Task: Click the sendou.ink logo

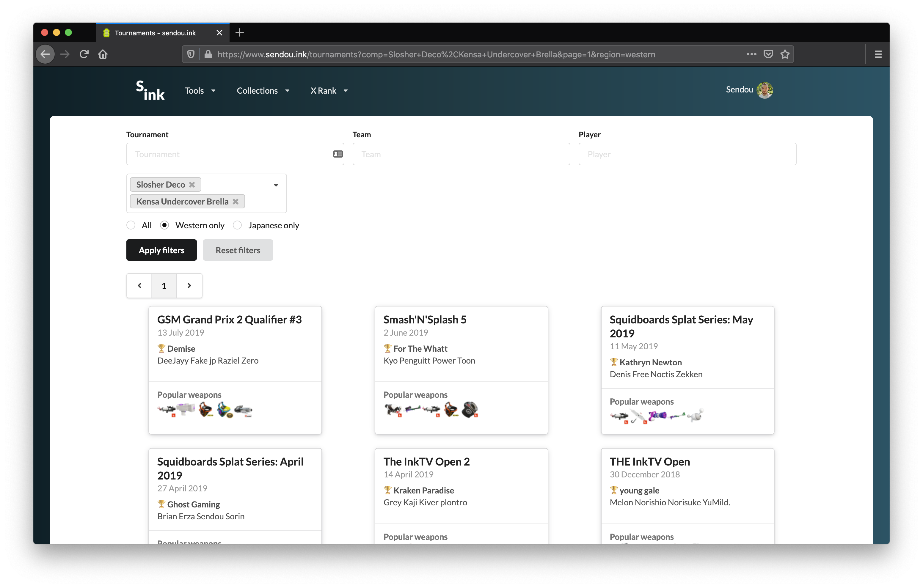Action: pos(150,90)
